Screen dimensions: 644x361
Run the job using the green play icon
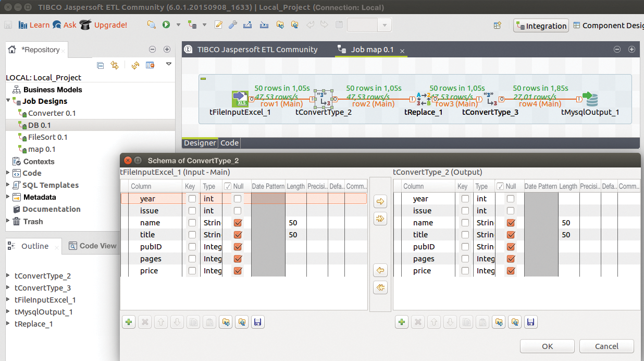click(x=166, y=25)
